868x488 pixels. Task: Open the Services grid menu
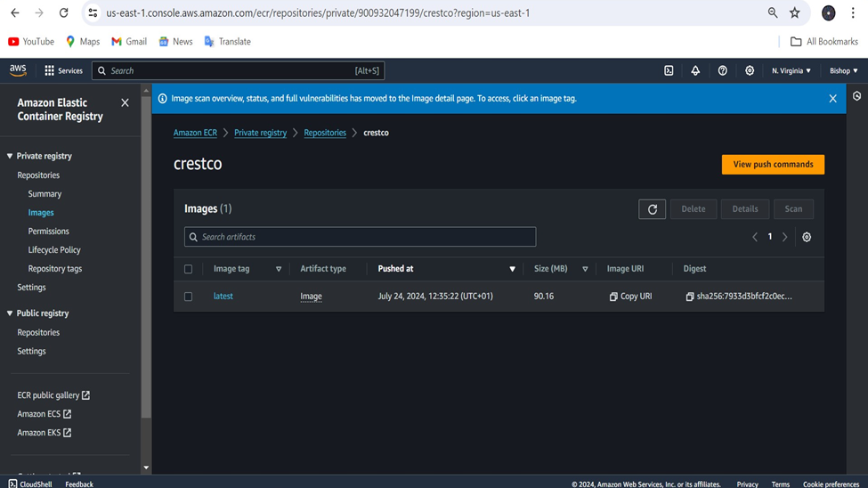pos(63,71)
